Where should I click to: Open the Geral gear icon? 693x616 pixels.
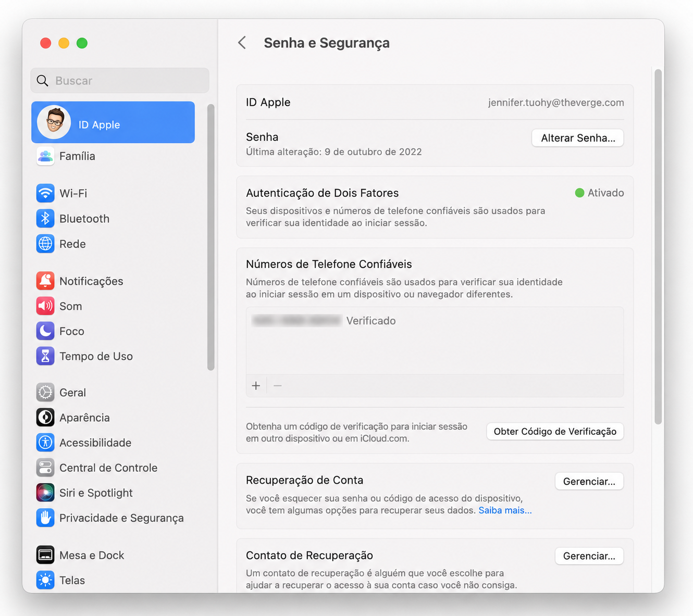coord(45,392)
